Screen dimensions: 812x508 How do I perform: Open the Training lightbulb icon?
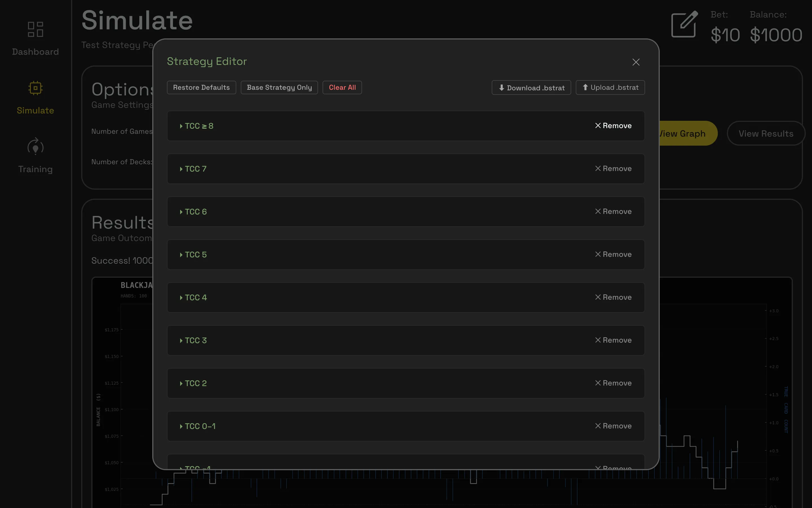(35, 146)
